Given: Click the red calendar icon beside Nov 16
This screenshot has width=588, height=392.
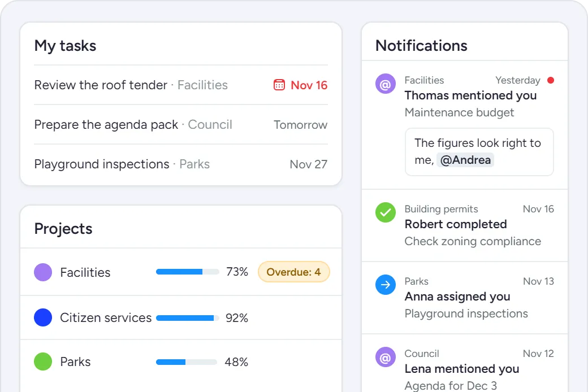Looking at the screenshot, I should (x=279, y=85).
